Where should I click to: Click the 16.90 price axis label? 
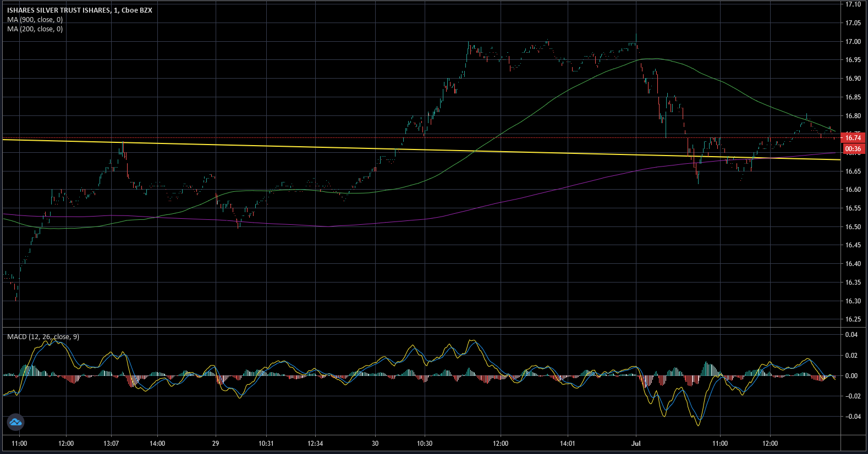tap(853, 79)
